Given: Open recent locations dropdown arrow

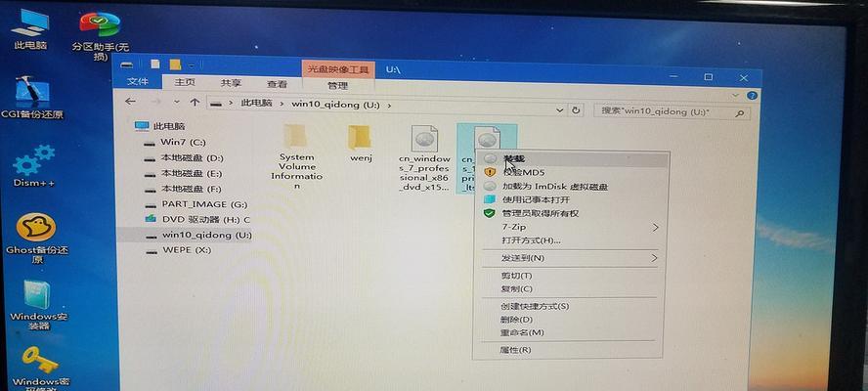Looking at the screenshot, I should (x=177, y=102).
